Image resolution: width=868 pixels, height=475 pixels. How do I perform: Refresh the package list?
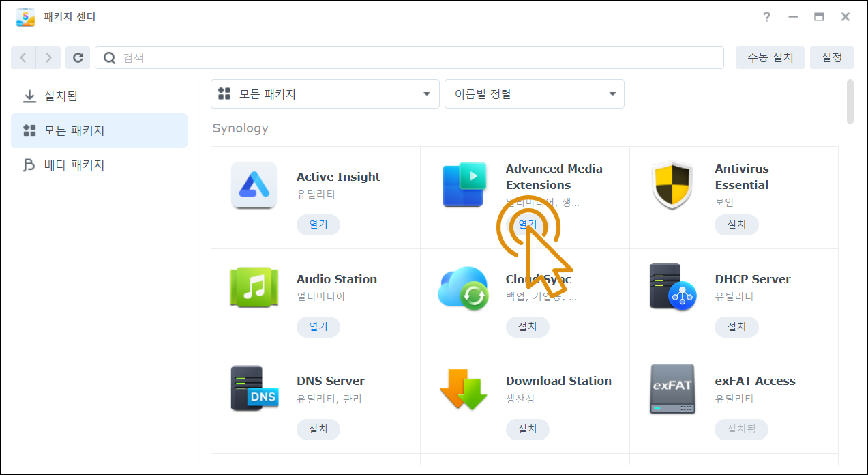pos(78,58)
